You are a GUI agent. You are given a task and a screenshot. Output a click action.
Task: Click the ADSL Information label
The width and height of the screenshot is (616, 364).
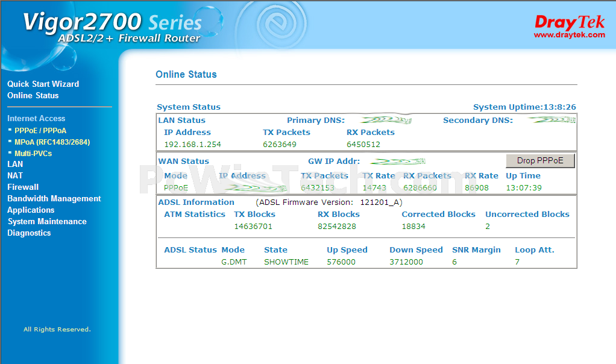coord(196,202)
